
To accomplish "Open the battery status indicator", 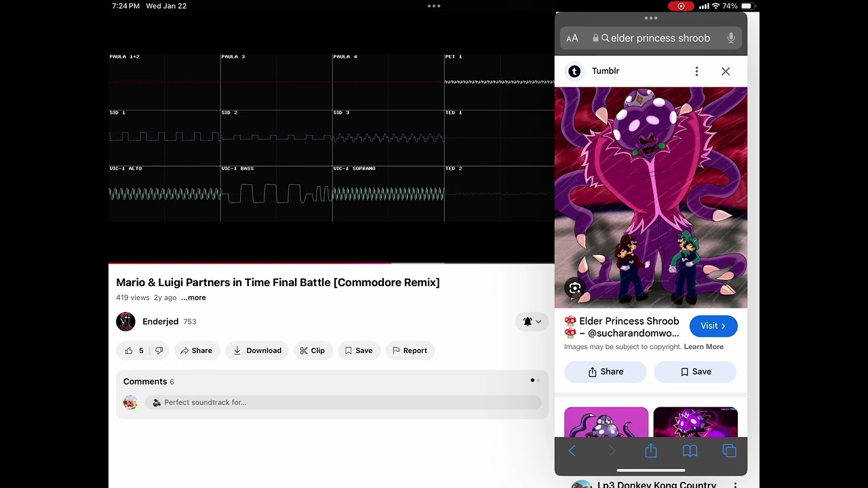I will click(749, 6).
